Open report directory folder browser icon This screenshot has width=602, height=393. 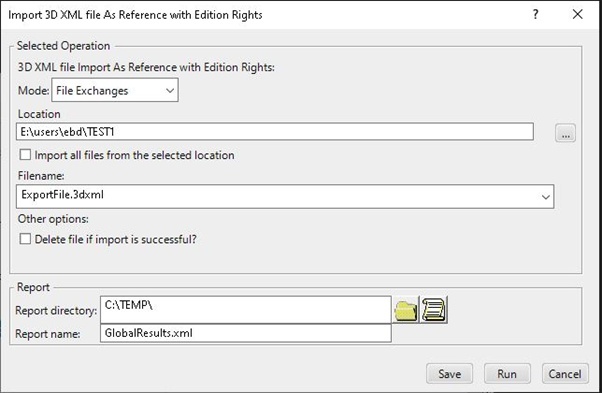[405, 310]
